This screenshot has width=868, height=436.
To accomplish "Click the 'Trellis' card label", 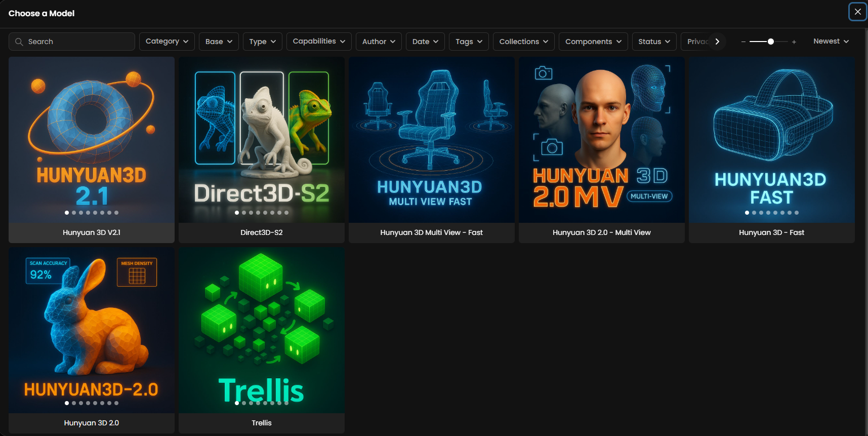I will click(x=262, y=423).
